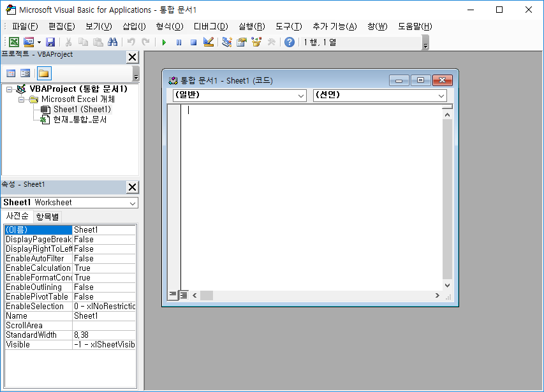
Task: Switch to 사전순 properties tab
Action: click(x=17, y=216)
